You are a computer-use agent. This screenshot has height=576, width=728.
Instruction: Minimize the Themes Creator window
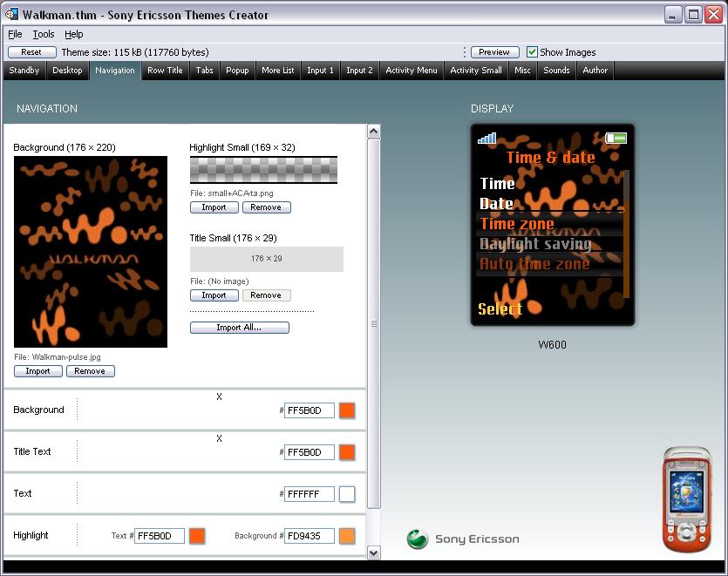(672, 15)
